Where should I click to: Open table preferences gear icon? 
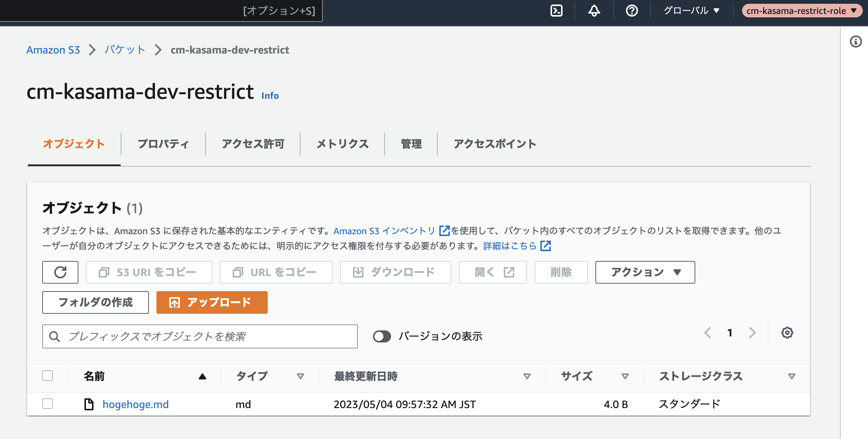787,333
